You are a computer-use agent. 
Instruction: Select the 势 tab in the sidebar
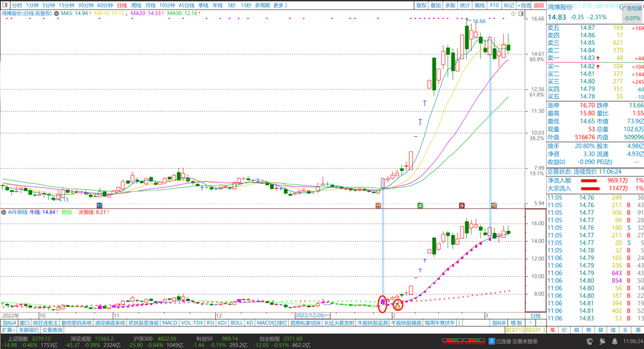589,330
